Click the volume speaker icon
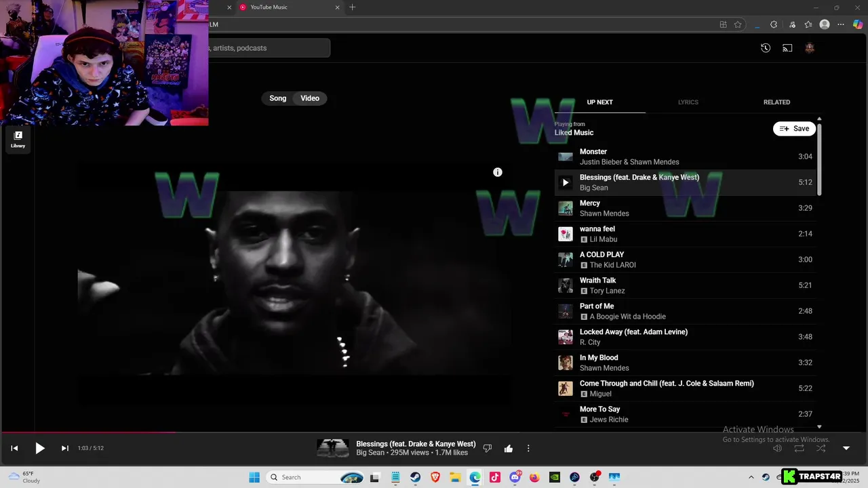This screenshot has width=868, height=488. (x=778, y=448)
